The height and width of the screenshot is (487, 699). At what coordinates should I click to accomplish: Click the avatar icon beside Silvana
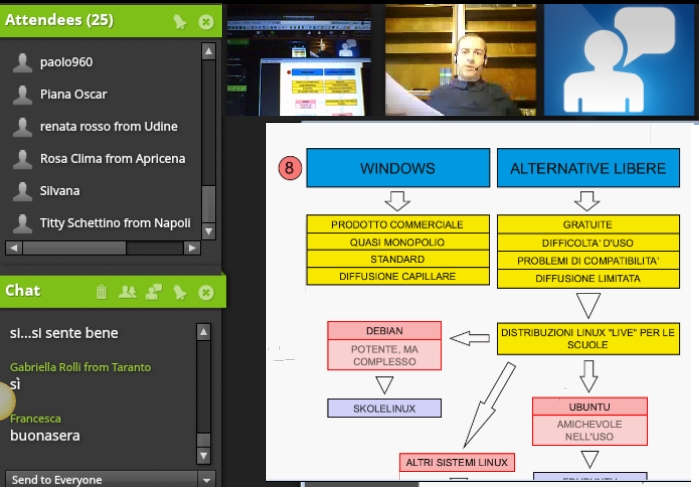22,191
